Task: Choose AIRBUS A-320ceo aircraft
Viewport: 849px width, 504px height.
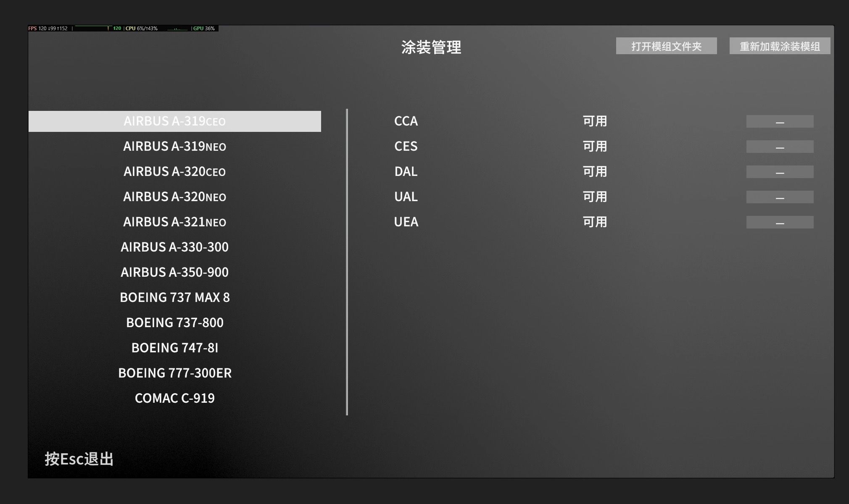Action: (174, 172)
